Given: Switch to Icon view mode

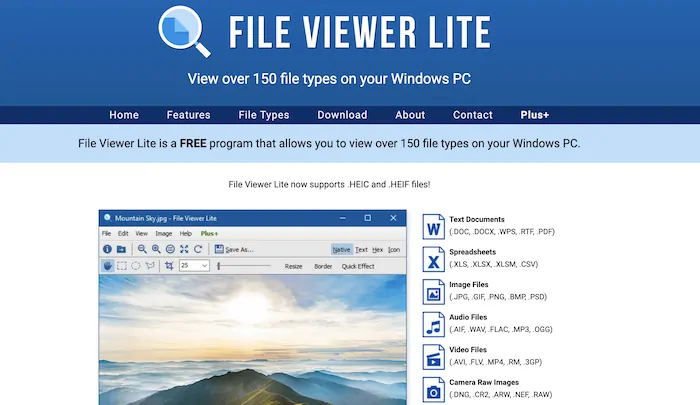Looking at the screenshot, I should click(394, 250).
